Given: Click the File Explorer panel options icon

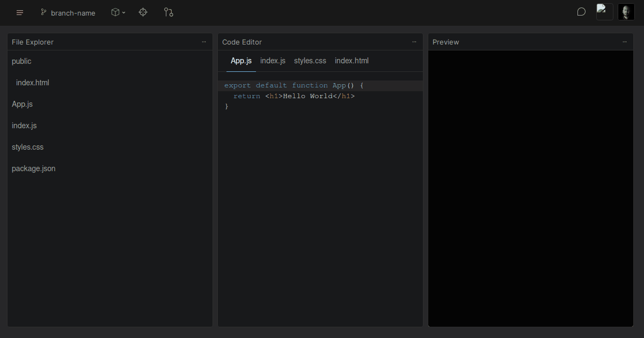Looking at the screenshot, I should coord(204,42).
